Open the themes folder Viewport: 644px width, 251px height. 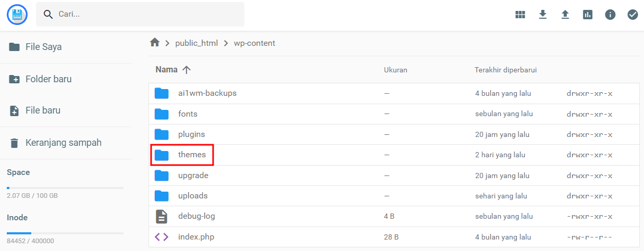pos(192,155)
